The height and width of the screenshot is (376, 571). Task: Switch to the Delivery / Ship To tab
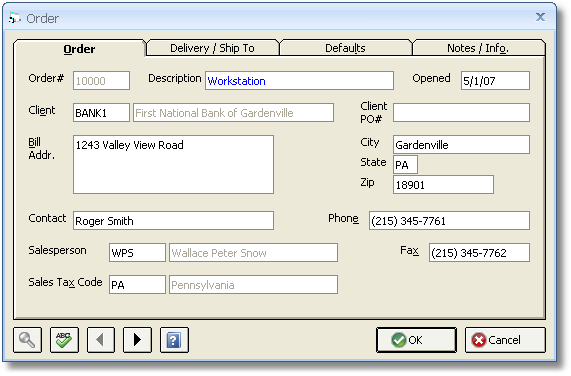point(212,48)
